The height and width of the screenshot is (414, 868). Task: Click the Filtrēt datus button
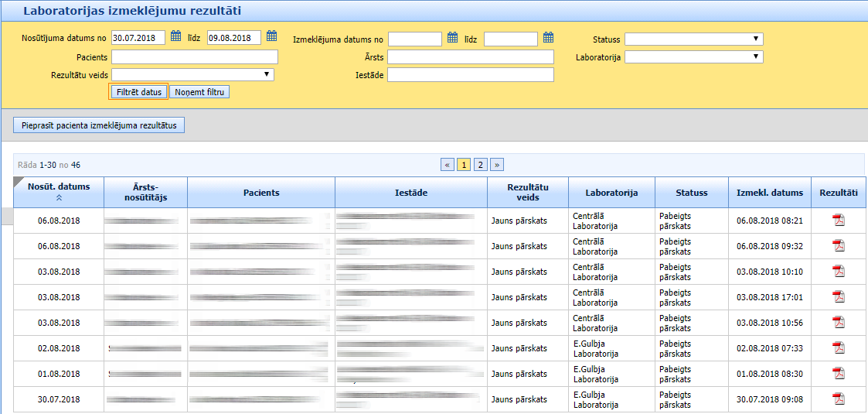point(138,92)
